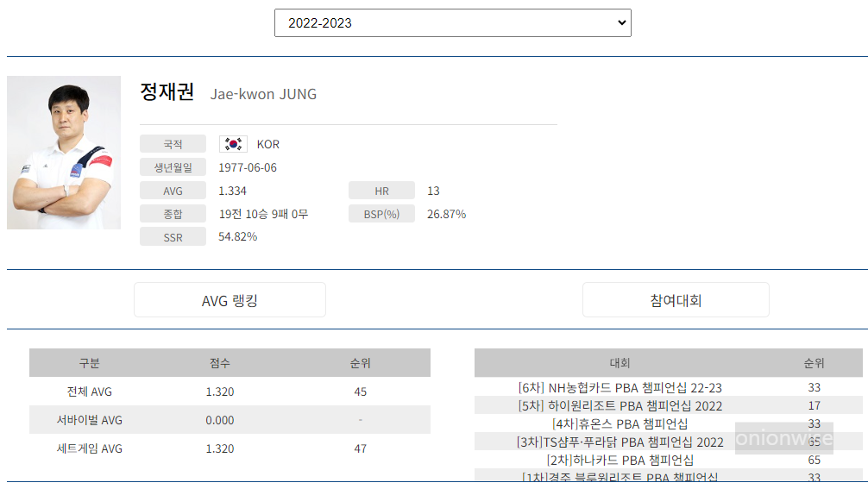The height and width of the screenshot is (489, 868).
Task: Click rank 65 for 하나카드 tournament
Action: point(814,461)
